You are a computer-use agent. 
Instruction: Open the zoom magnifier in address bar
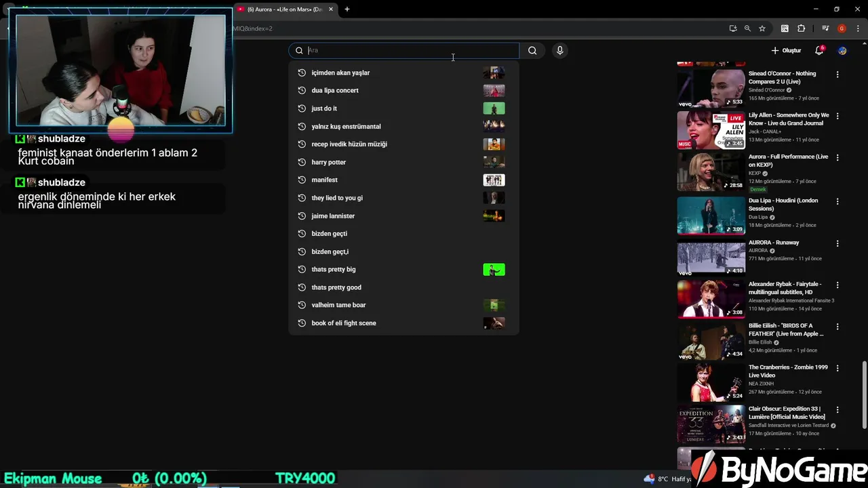(x=747, y=28)
